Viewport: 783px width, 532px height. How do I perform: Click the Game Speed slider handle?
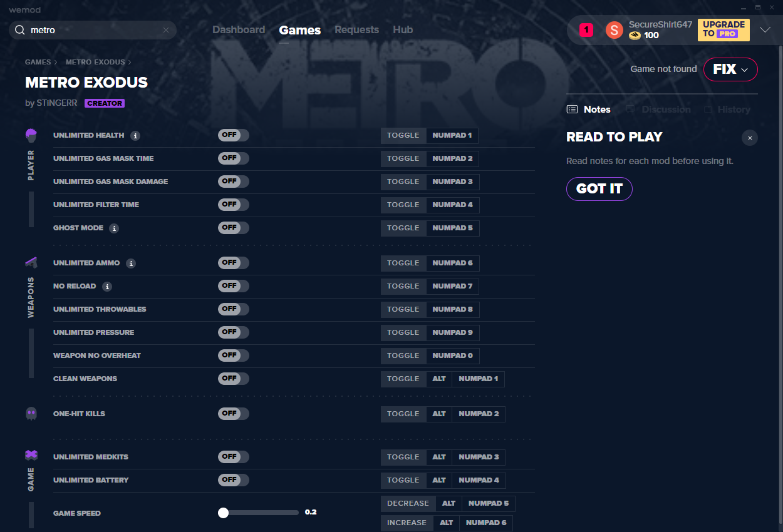pyautogui.click(x=223, y=513)
